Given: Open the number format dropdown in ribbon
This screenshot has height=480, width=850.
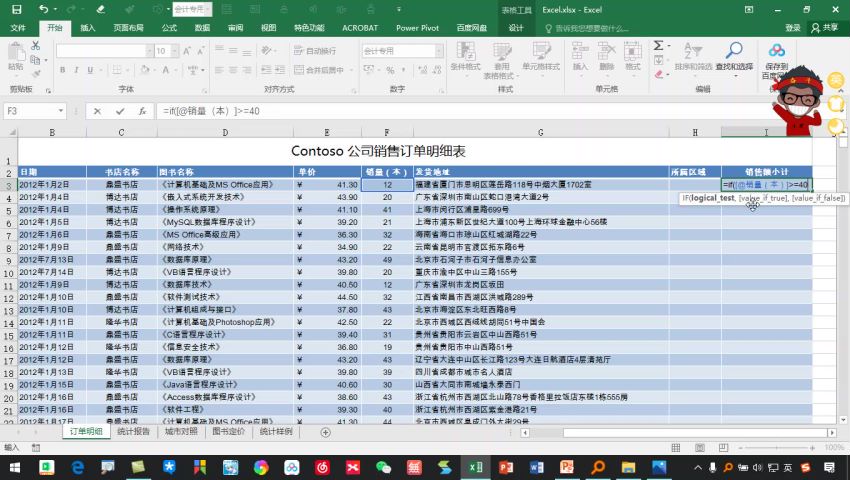Looking at the screenshot, I should [439, 51].
